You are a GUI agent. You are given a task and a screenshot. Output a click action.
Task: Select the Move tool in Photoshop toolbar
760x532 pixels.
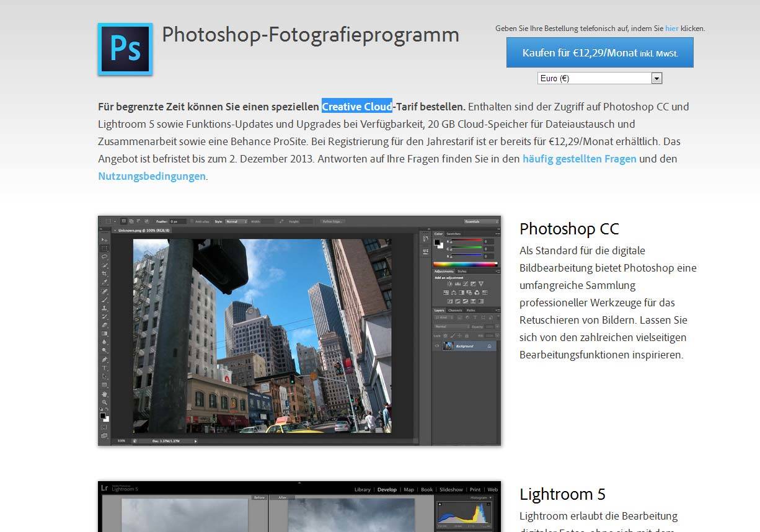click(104, 240)
